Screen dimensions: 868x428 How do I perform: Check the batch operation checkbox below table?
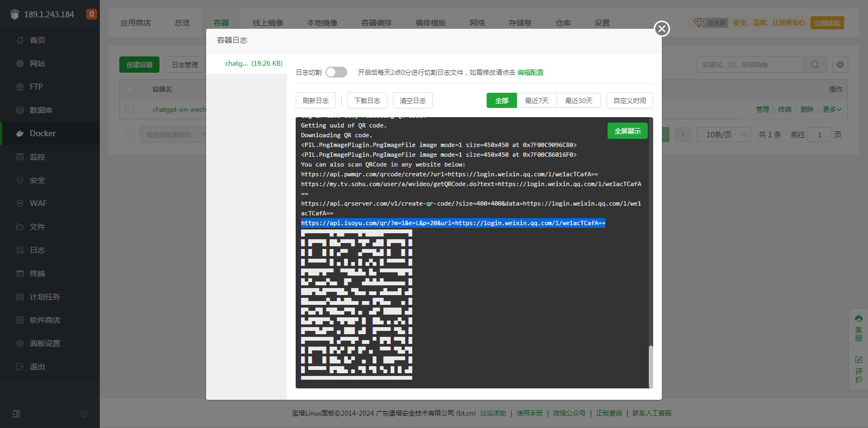click(x=130, y=135)
